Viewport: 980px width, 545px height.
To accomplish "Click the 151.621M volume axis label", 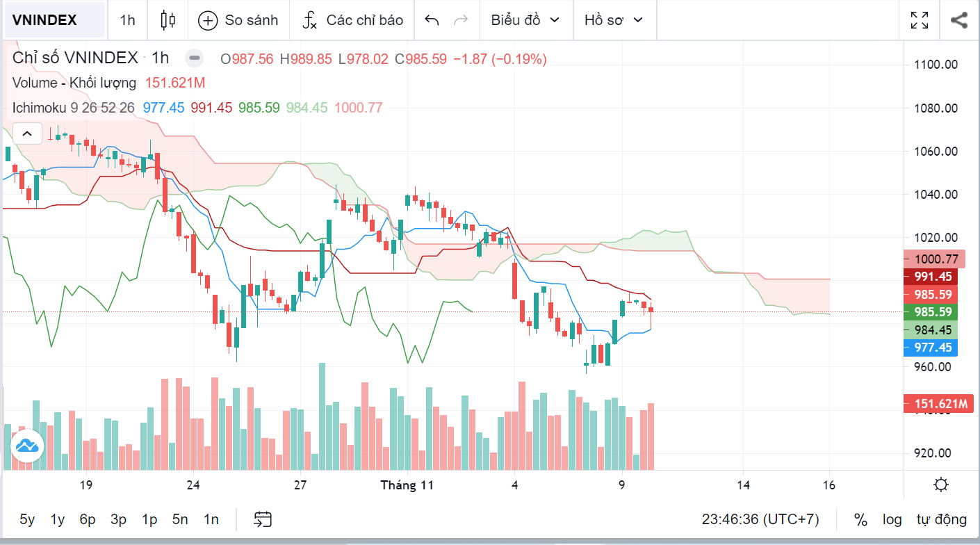I will click(x=938, y=404).
